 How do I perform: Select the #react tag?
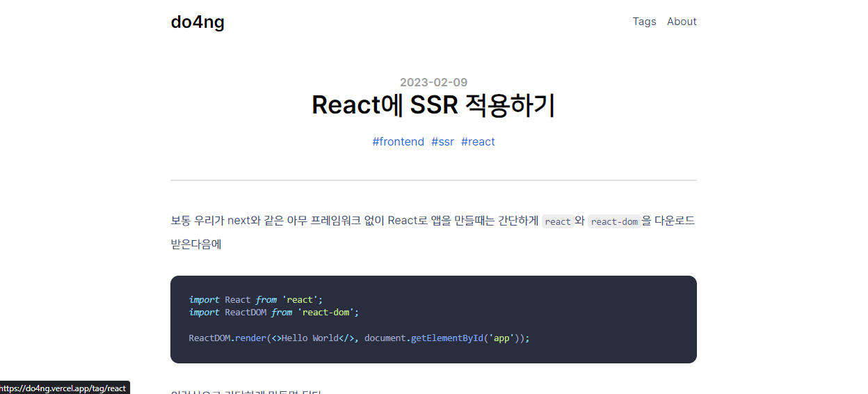click(478, 142)
